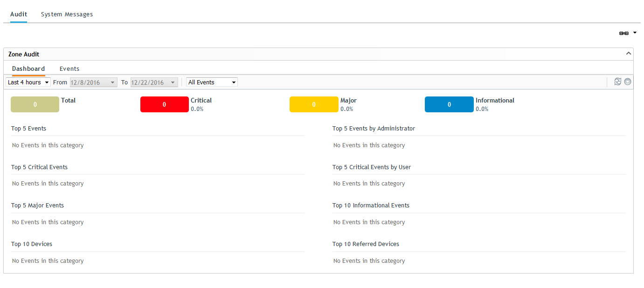Refresh the audit dashboard
The image size is (644, 288).
coord(618,82)
